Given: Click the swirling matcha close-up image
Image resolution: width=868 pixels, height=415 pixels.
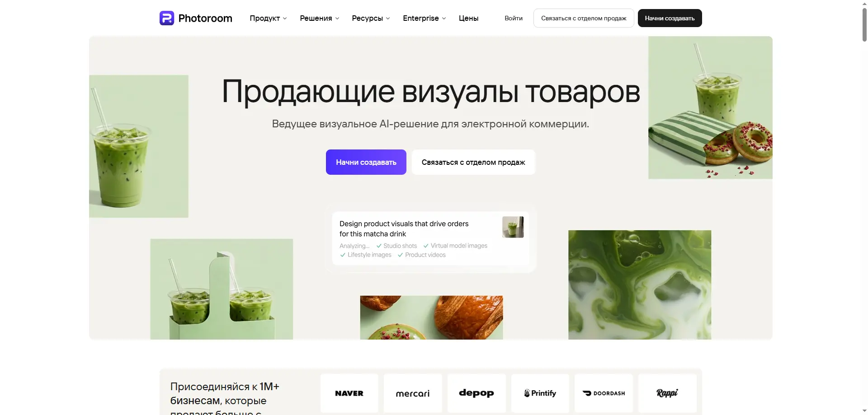Looking at the screenshot, I should (x=640, y=285).
